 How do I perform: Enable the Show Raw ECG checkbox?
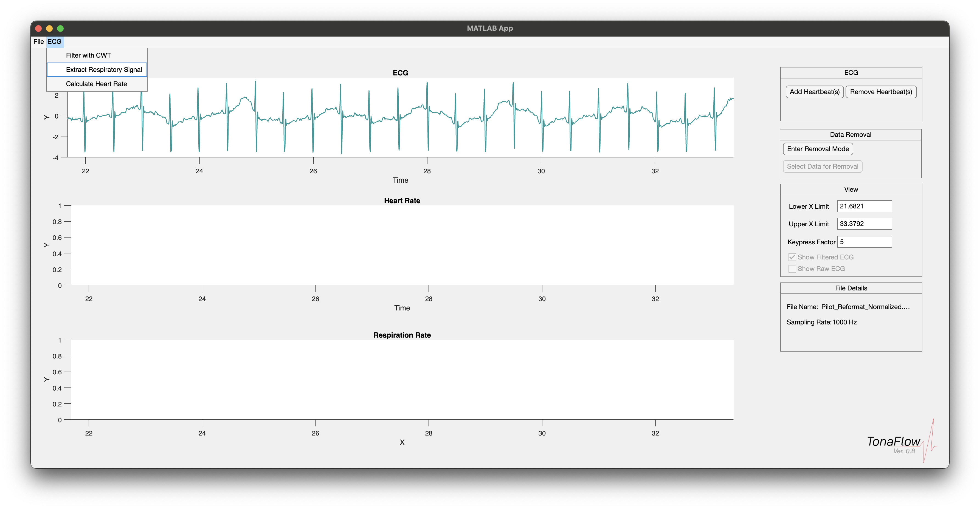pyautogui.click(x=792, y=268)
